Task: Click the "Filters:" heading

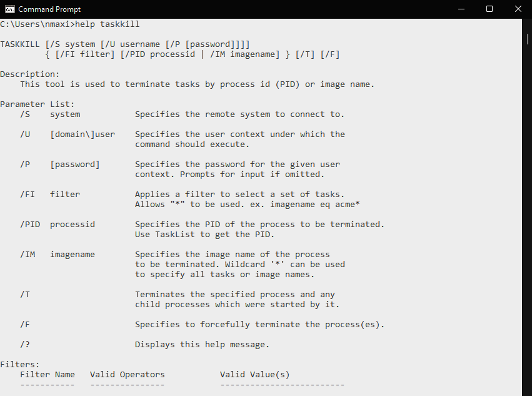Action: click(x=20, y=365)
